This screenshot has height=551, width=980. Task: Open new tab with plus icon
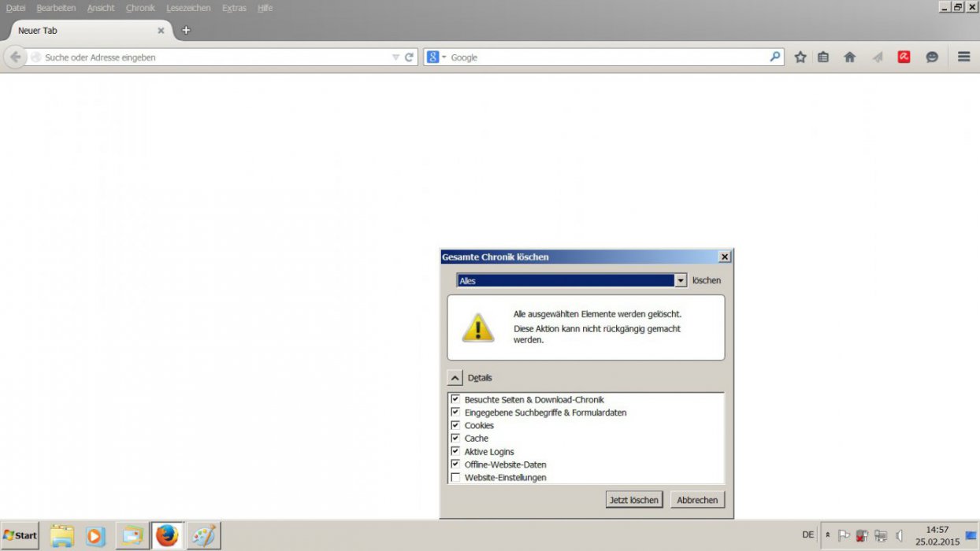pyautogui.click(x=186, y=31)
